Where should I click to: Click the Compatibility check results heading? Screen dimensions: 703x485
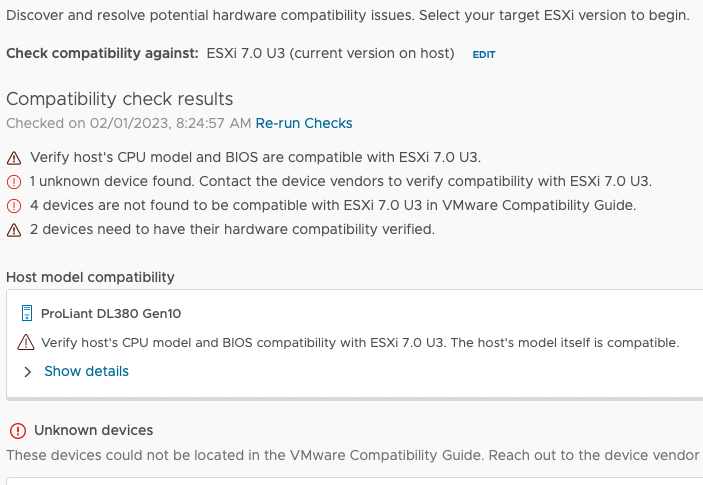click(120, 99)
